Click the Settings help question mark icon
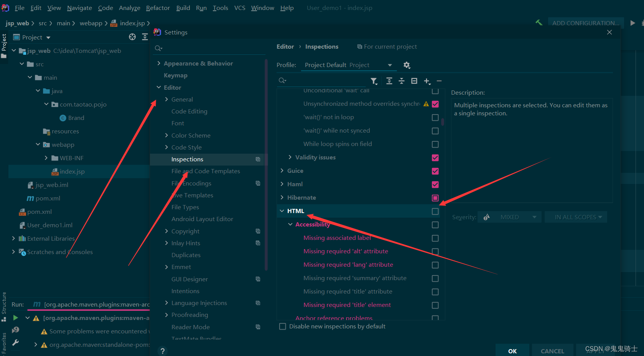644x356 pixels. point(163,351)
